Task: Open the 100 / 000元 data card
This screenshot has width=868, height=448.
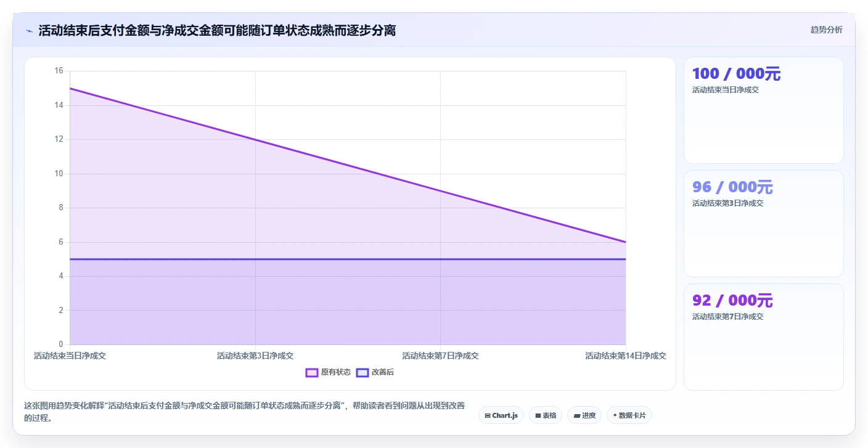Action: tap(763, 110)
